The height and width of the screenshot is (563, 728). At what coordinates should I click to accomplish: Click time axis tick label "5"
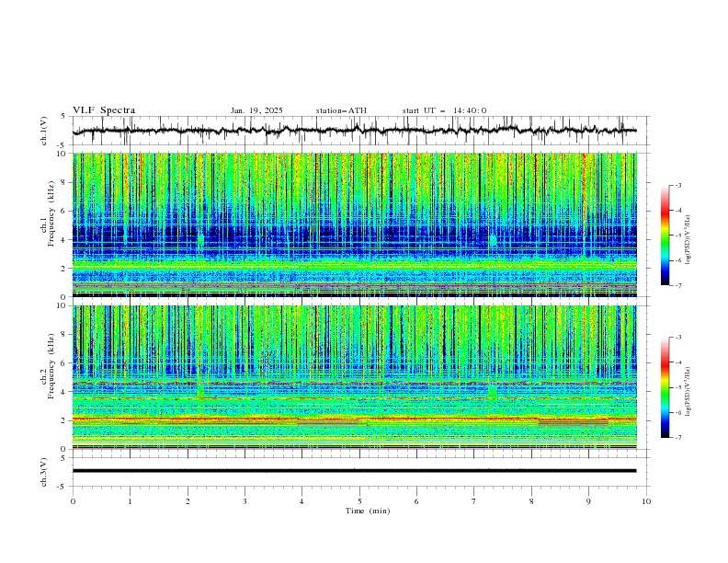click(x=359, y=501)
